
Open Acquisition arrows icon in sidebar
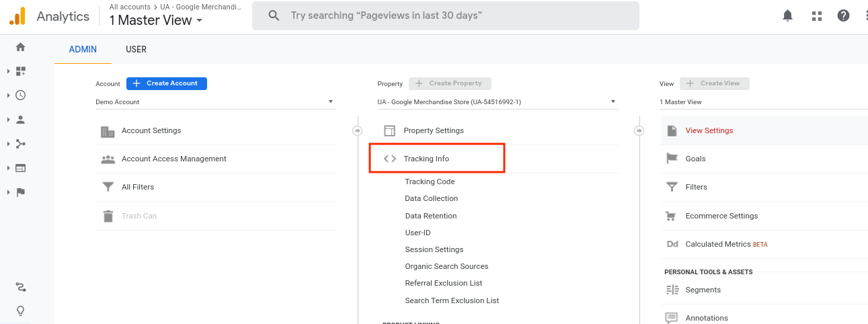pos(20,144)
